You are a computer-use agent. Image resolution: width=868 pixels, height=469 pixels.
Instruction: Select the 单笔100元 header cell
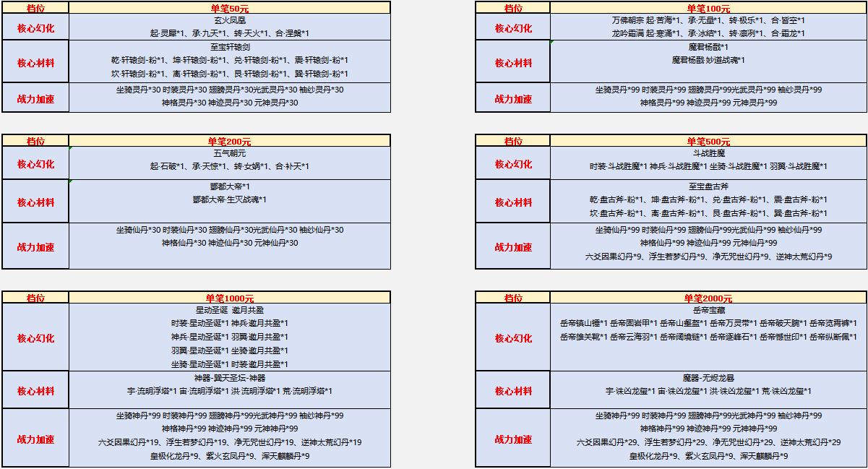coord(708,7)
